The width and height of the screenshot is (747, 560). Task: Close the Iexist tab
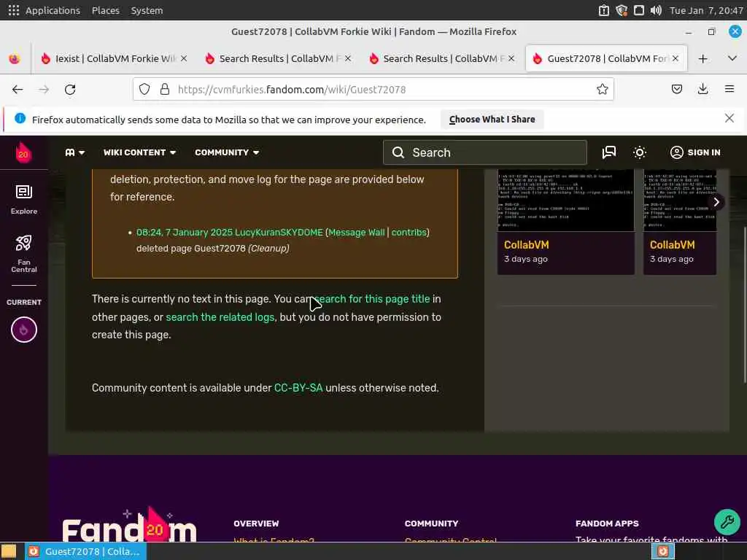pyautogui.click(x=183, y=58)
